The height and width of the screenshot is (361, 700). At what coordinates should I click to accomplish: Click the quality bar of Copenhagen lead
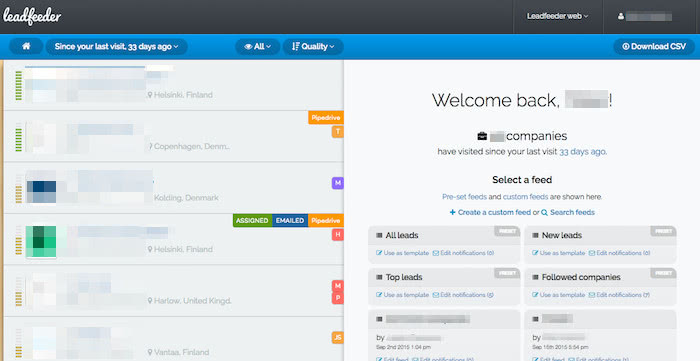pos(18,137)
